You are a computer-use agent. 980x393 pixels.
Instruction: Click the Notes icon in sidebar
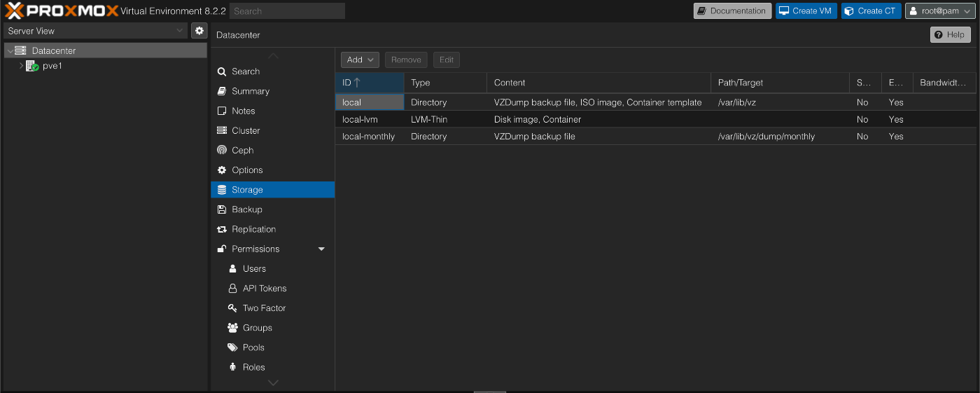pyautogui.click(x=222, y=111)
